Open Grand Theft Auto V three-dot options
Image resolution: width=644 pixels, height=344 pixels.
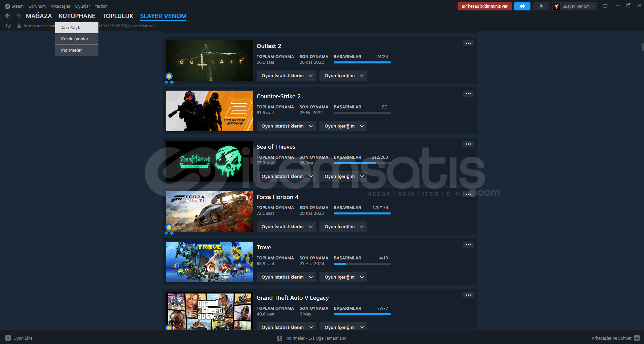tap(468, 295)
